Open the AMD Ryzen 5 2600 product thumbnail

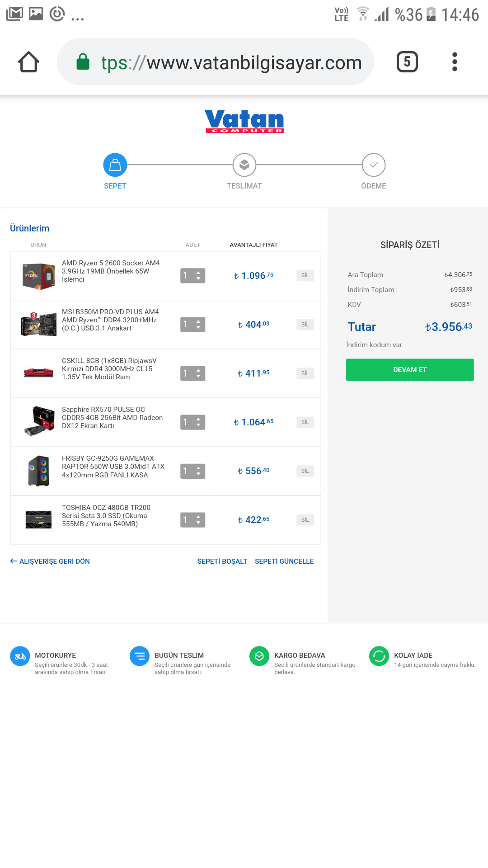pyautogui.click(x=38, y=276)
